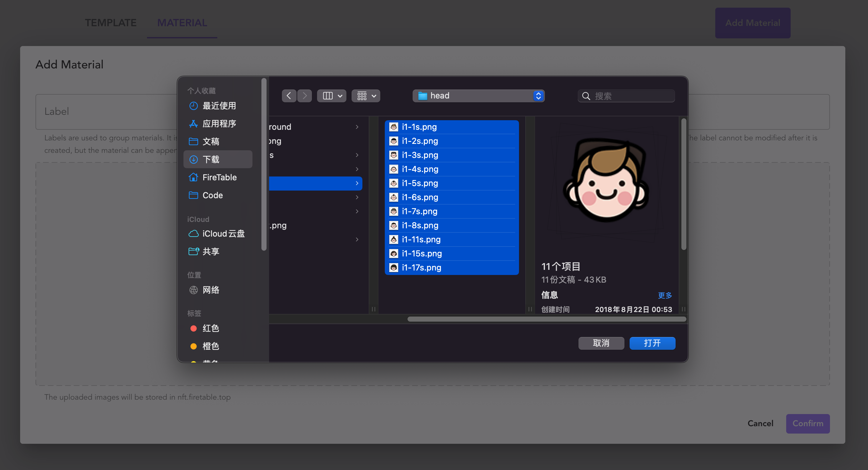Select Recents (最近使用) in sidebar
This screenshot has height=470, width=868.
click(219, 106)
